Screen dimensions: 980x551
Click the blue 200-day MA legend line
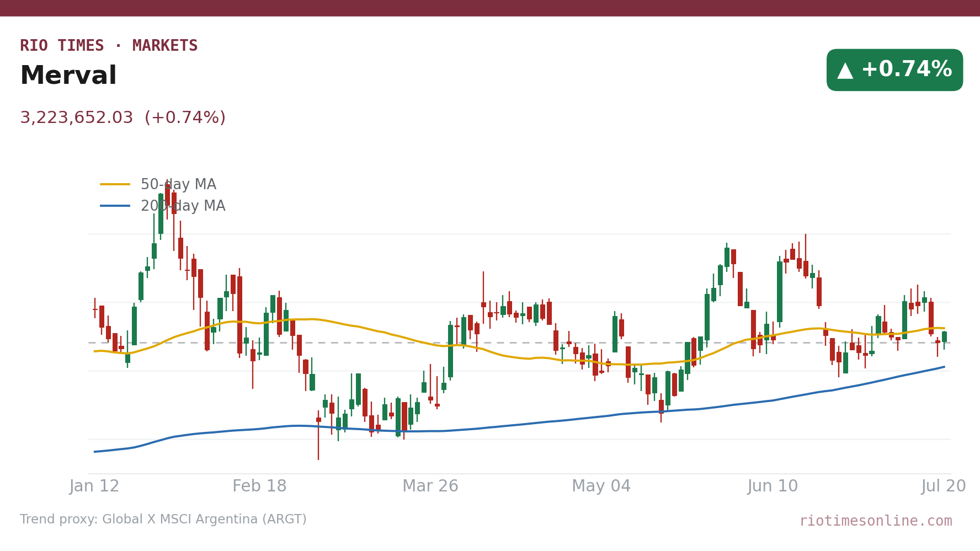115,206
